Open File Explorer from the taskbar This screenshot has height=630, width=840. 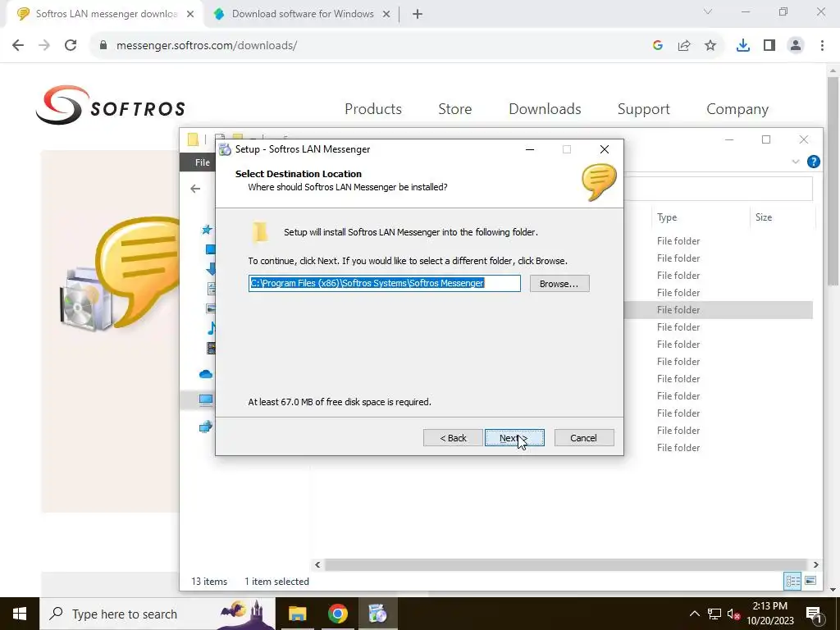[x=297, y=614]
